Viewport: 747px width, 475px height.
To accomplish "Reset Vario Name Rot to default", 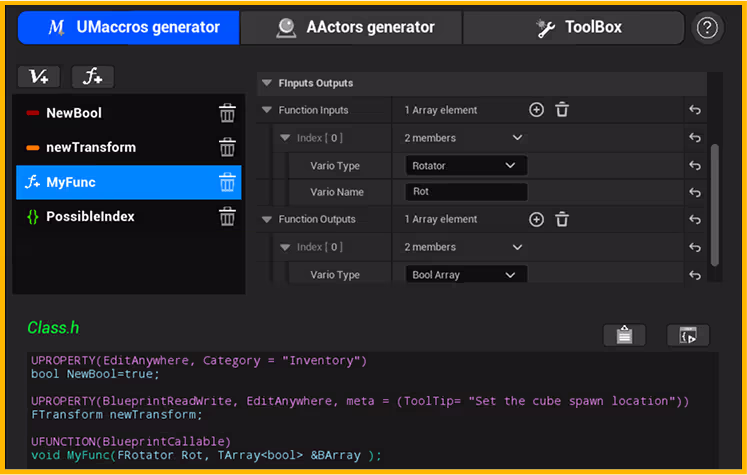I will click(695, 192).
